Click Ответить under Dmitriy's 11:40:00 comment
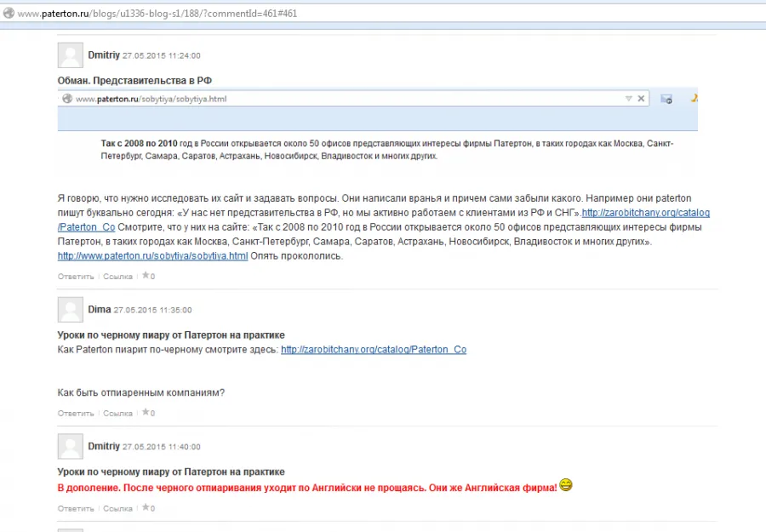Image resolution: width=766 pixels, height=532 pixels. (x=76, y=508)
